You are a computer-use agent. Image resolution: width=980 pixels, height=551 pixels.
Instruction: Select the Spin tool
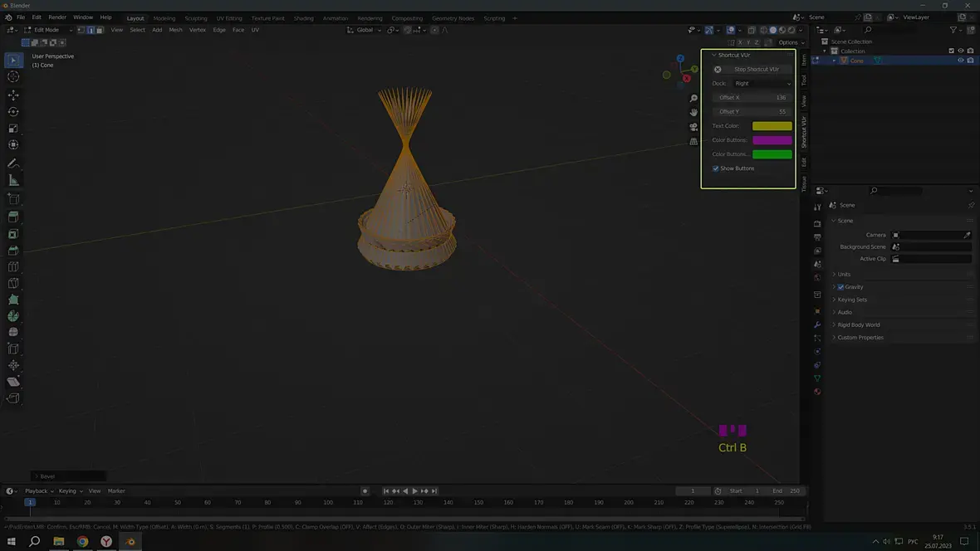coord(13,316)
